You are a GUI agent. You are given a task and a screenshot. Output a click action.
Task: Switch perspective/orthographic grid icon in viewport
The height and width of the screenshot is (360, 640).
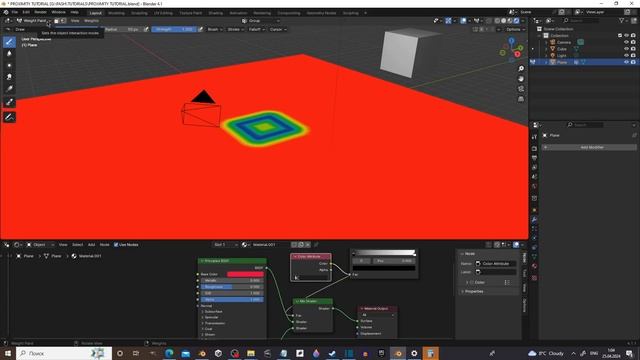521,99
